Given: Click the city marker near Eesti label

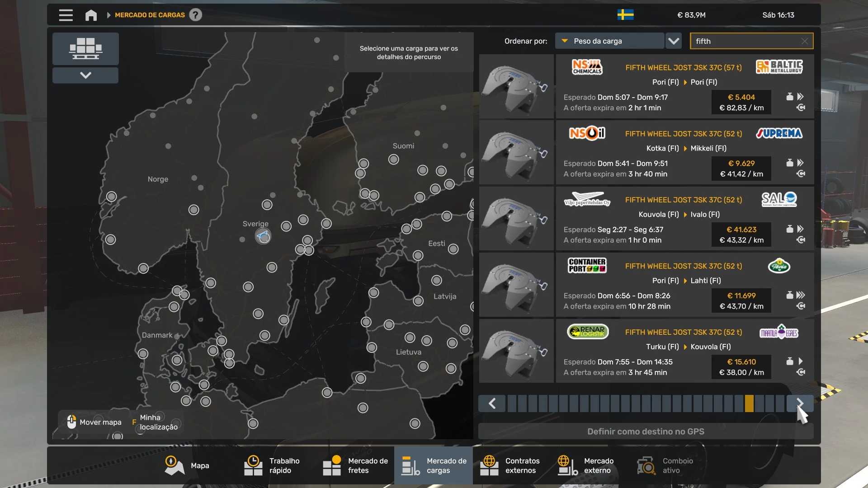Looking at the screenshot, I should tap(453, 249).
